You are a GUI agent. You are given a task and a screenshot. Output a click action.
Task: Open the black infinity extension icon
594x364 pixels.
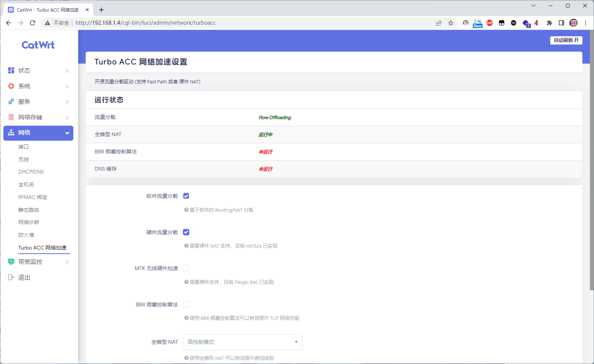[514, 23]
